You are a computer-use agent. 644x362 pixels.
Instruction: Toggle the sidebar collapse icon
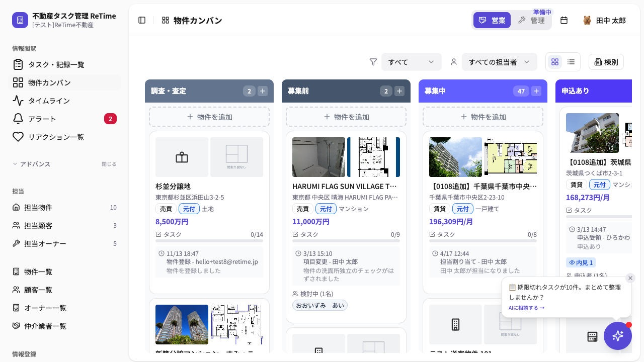[142, 20]
